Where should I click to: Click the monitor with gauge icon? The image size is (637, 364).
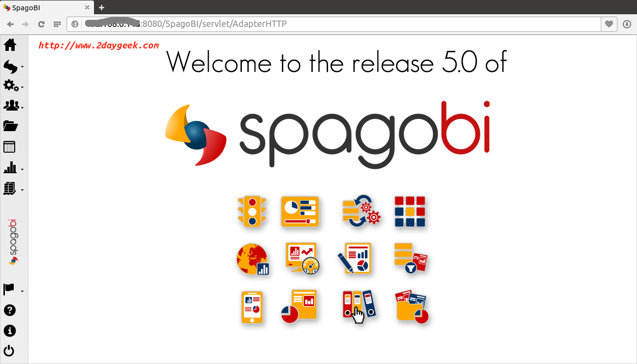click(x=303, y=259)
